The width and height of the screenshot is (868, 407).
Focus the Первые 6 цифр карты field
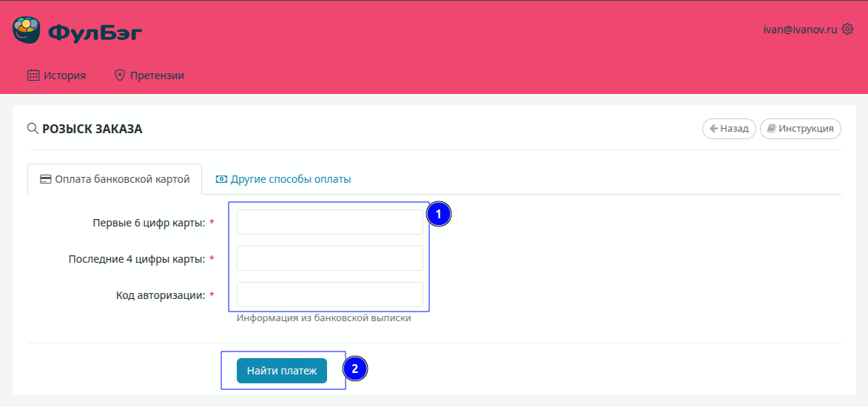[x=329, y=222]
